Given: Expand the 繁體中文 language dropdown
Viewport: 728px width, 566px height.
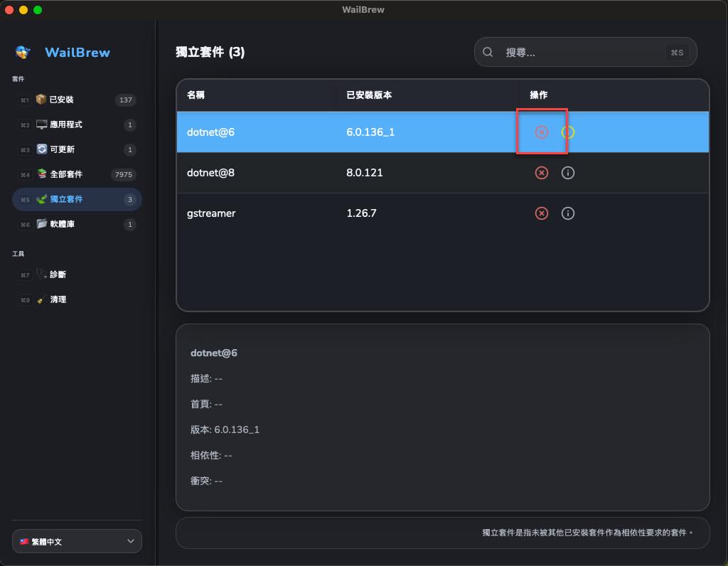Looking at the screenshot, I should [x=77, y=541].
